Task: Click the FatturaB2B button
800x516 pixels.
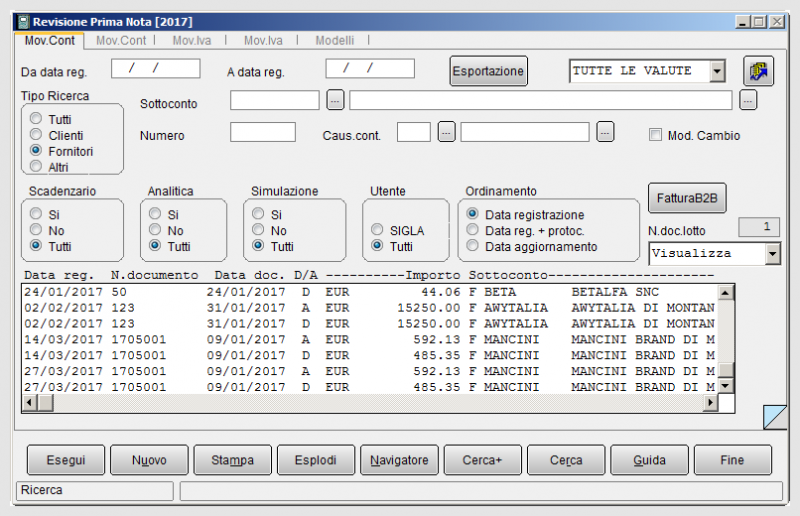Action: point(687,198)
